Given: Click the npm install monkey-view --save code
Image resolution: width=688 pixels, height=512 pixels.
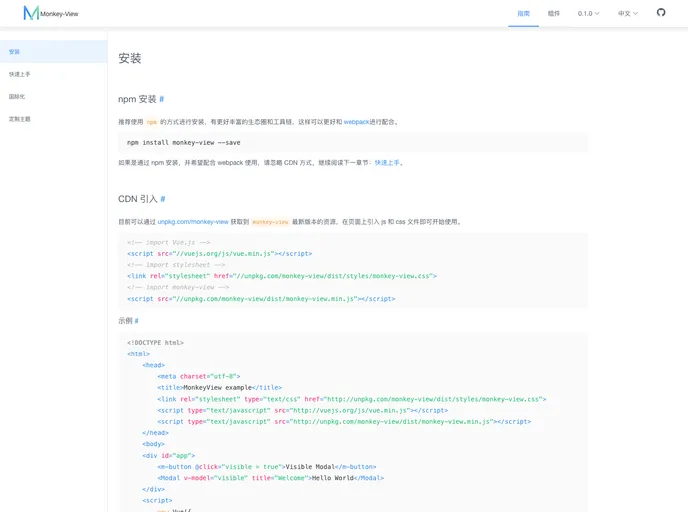Looking at the screenshot, I should pos(183,143).
